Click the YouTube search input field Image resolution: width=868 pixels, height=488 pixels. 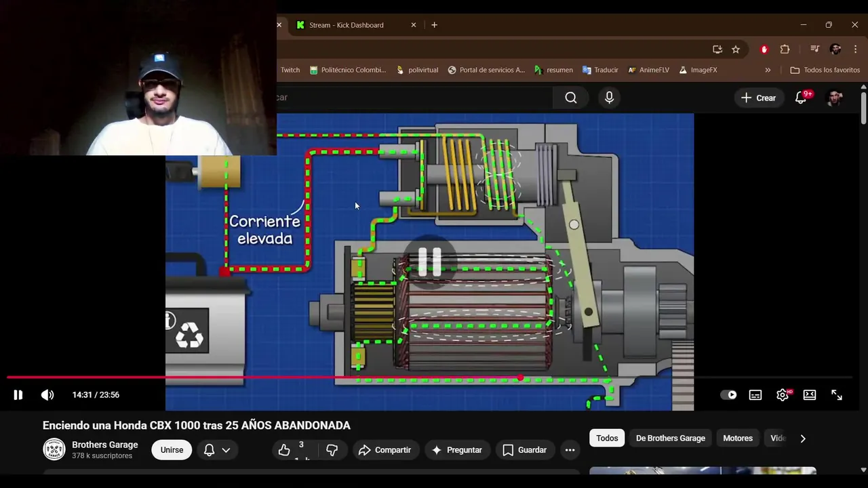click(414, 98)
